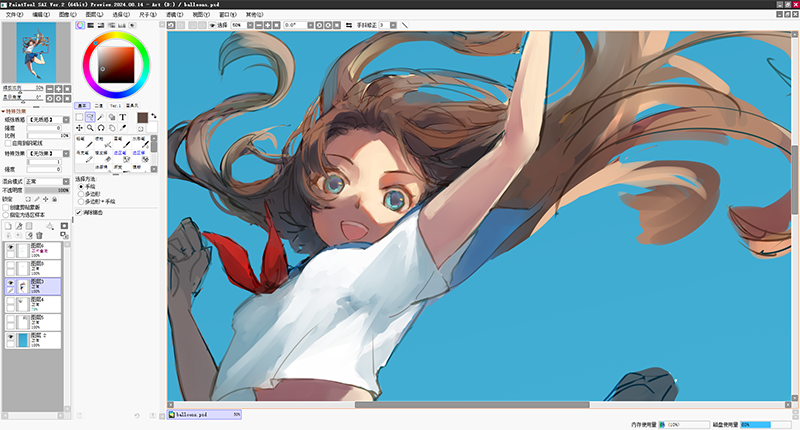Click the white background color swatch

152,127
